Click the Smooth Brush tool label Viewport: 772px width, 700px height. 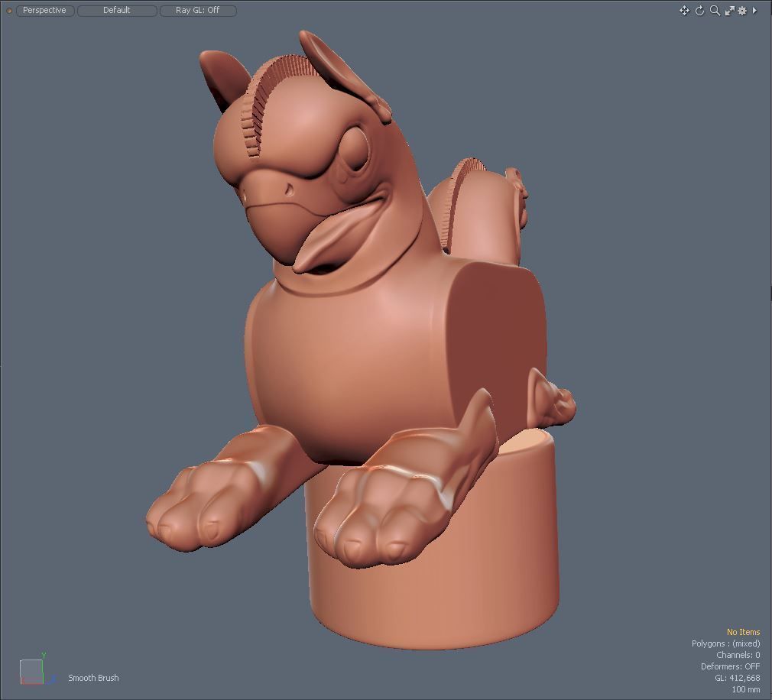[93, 678]
